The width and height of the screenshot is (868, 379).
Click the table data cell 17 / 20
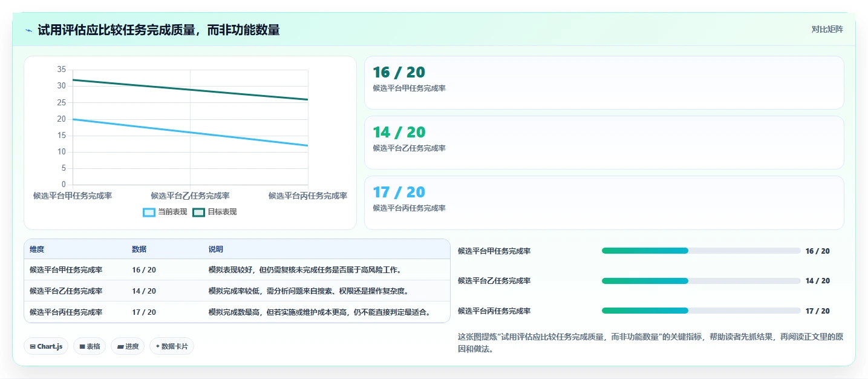(144, 312)
